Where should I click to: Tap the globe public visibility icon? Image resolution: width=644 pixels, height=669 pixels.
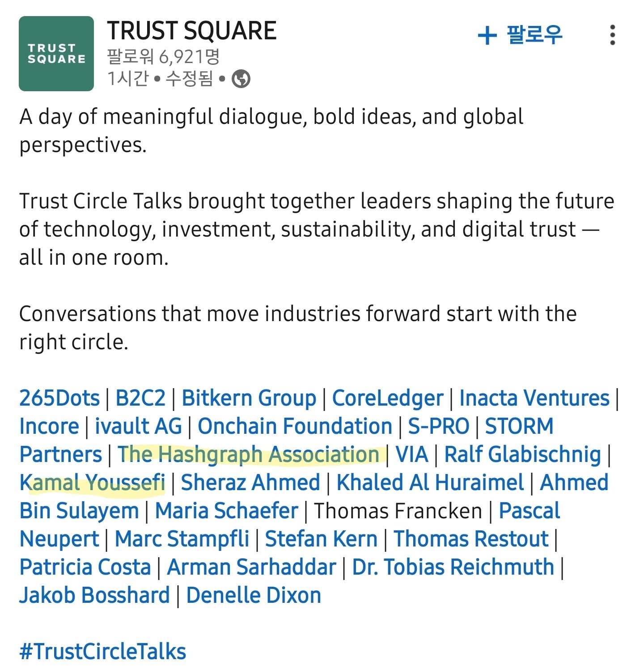241,79
